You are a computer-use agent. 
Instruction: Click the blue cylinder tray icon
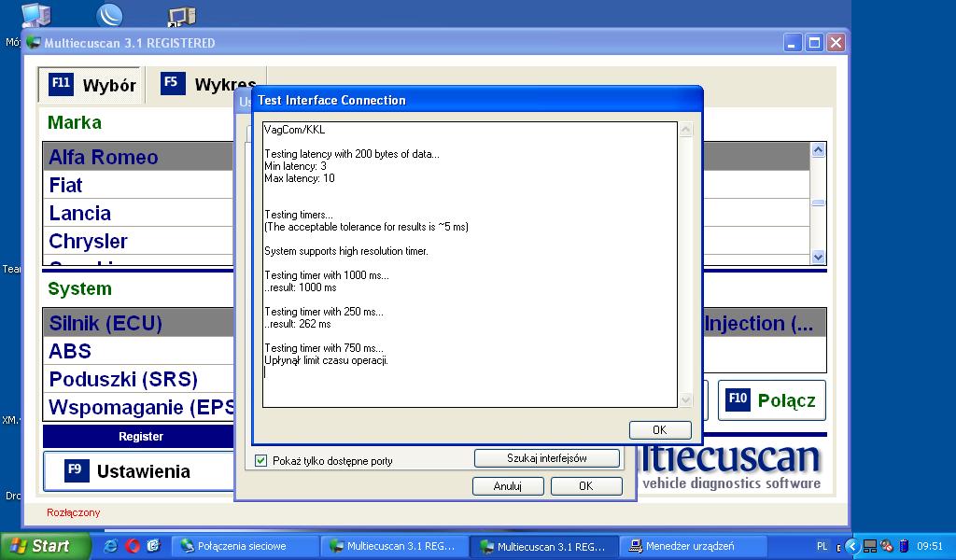(904, 547)
